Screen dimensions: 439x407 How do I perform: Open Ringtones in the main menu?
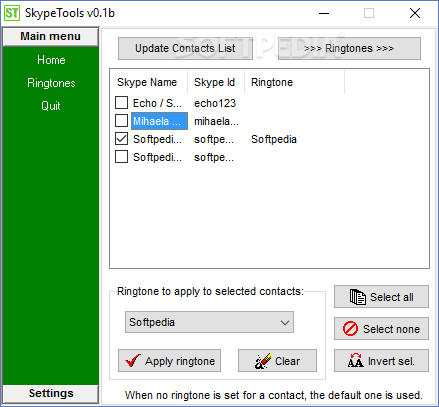click(51, 83)
